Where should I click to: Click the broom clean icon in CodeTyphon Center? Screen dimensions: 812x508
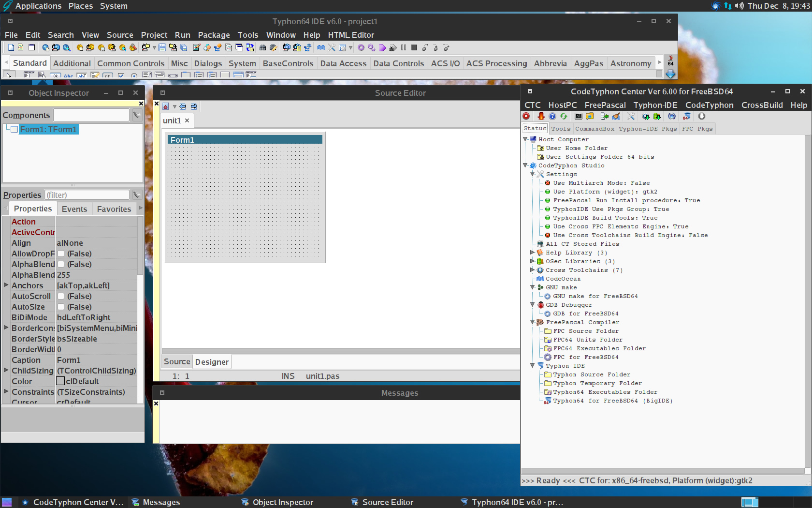(x=616, y=116)
